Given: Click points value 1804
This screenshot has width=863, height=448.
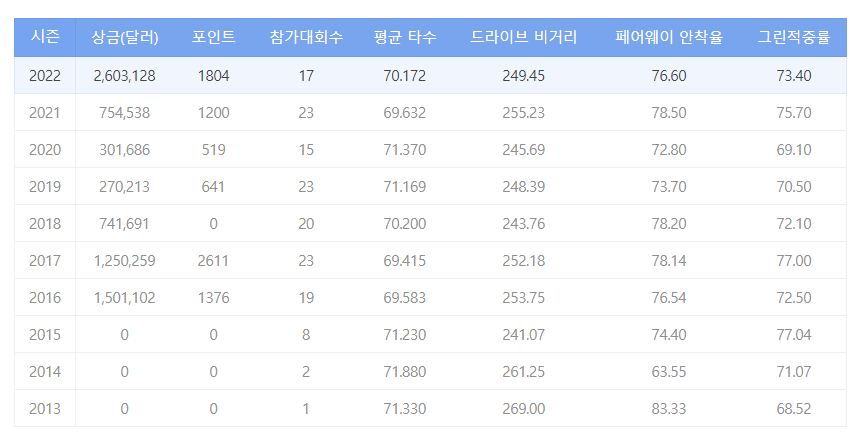Looking at the screenshot, I should (213, 75).
